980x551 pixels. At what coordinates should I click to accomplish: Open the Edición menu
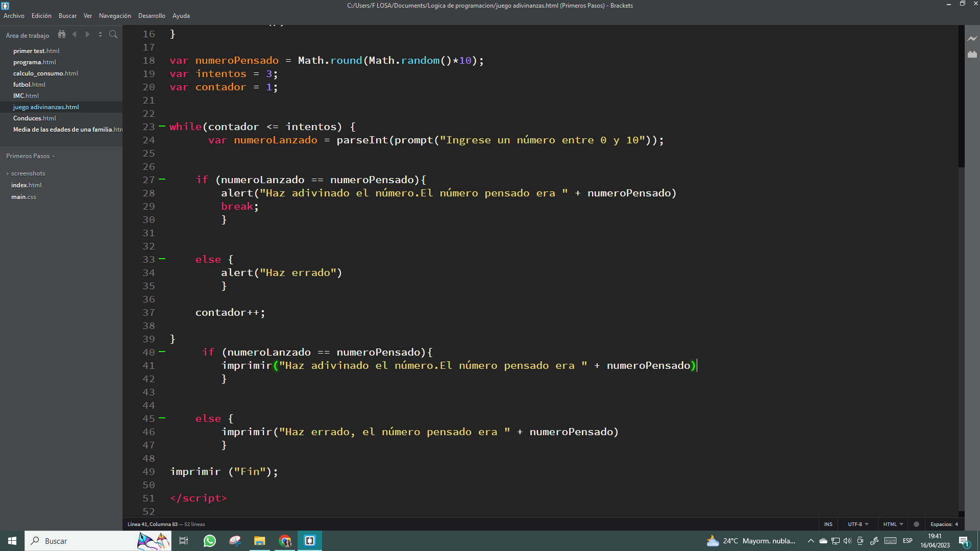(41, 16)
